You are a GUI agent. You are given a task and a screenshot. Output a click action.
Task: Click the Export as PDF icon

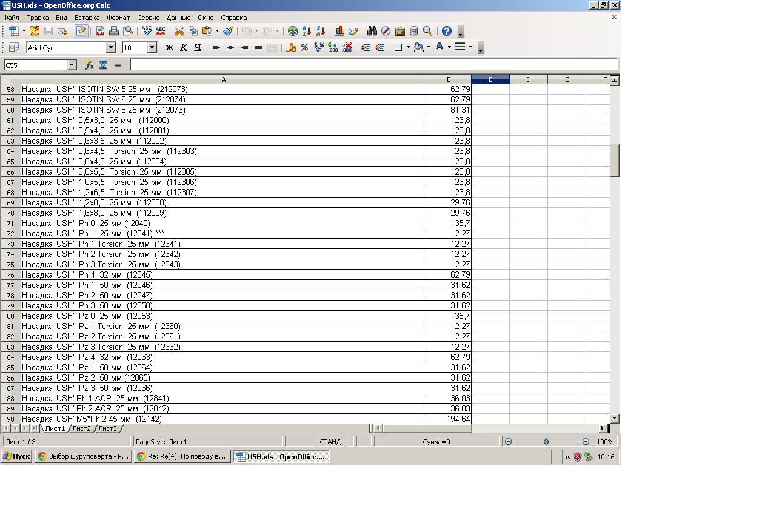100,31
